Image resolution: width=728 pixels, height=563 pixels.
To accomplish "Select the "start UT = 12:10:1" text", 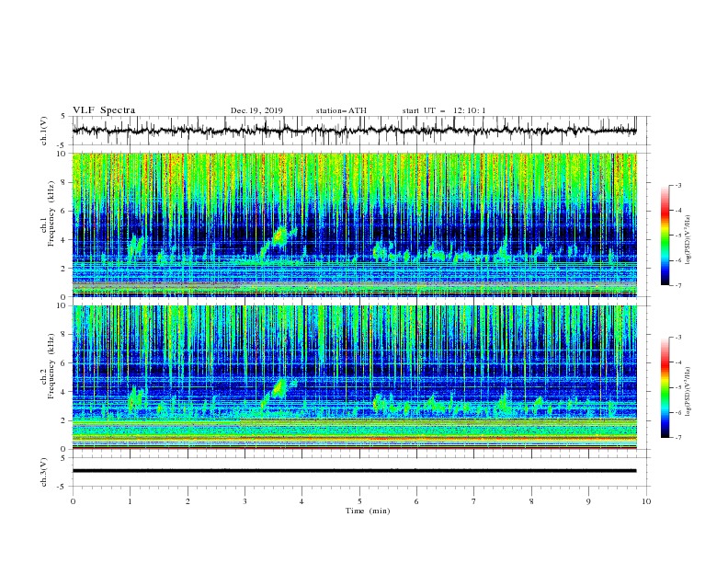I will coord(444,110).
